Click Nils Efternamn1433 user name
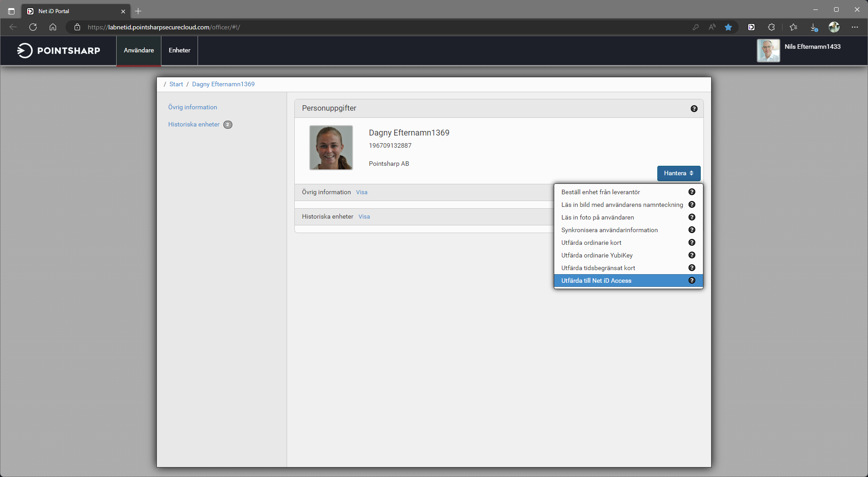This screenshot has height=477, width=868. coord(812,47)
